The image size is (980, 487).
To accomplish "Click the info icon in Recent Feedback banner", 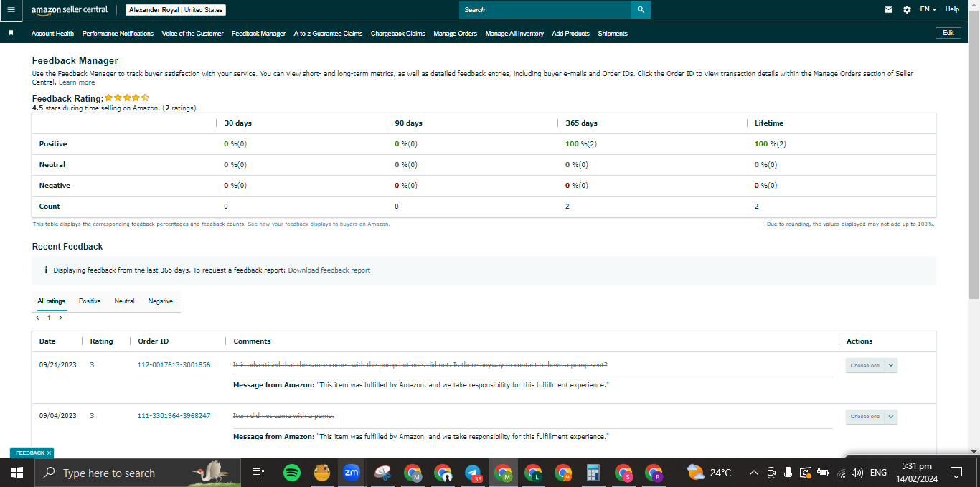I will (x=46, y=270).
